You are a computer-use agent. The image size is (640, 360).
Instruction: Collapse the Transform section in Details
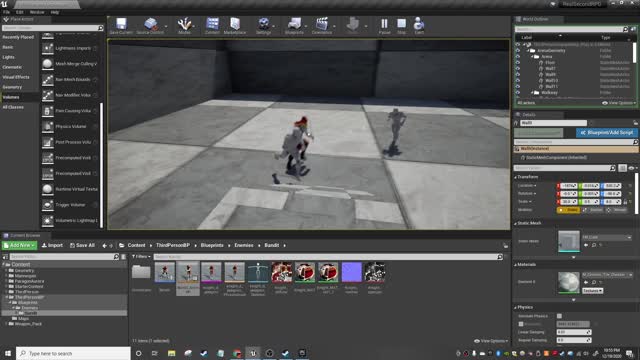point(516,177)
